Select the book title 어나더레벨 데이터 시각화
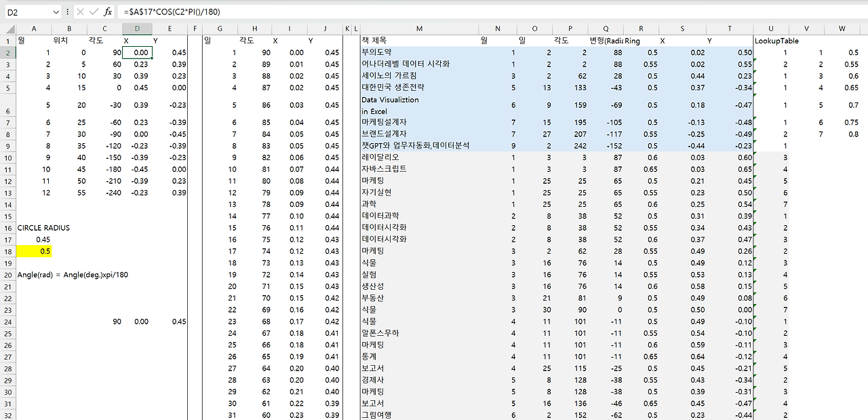 point(419,64)
